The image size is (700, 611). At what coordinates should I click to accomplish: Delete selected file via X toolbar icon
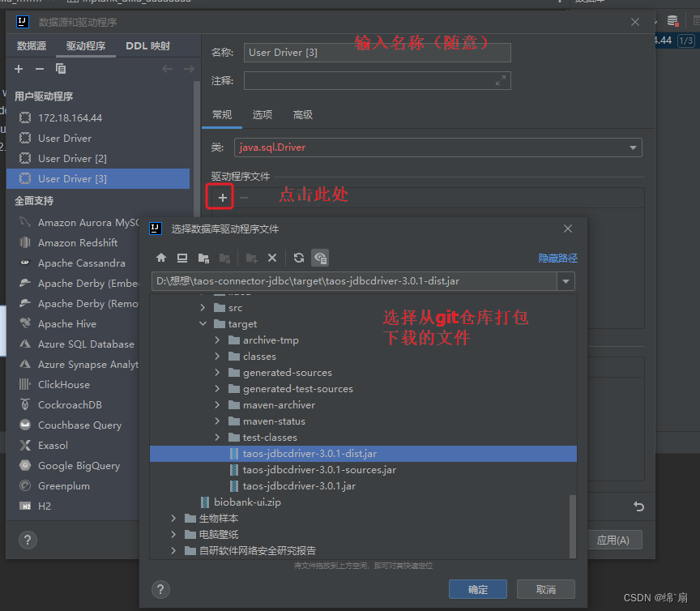272,258
